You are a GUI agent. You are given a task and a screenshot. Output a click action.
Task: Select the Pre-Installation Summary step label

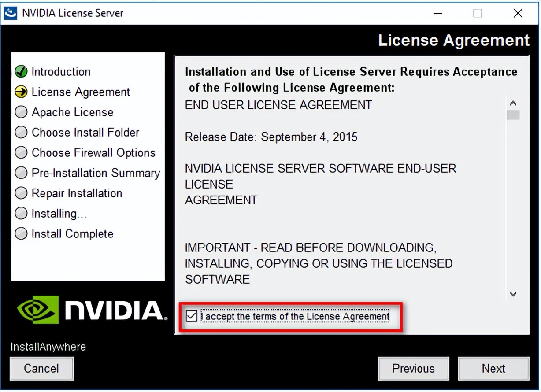pos(96,173)
